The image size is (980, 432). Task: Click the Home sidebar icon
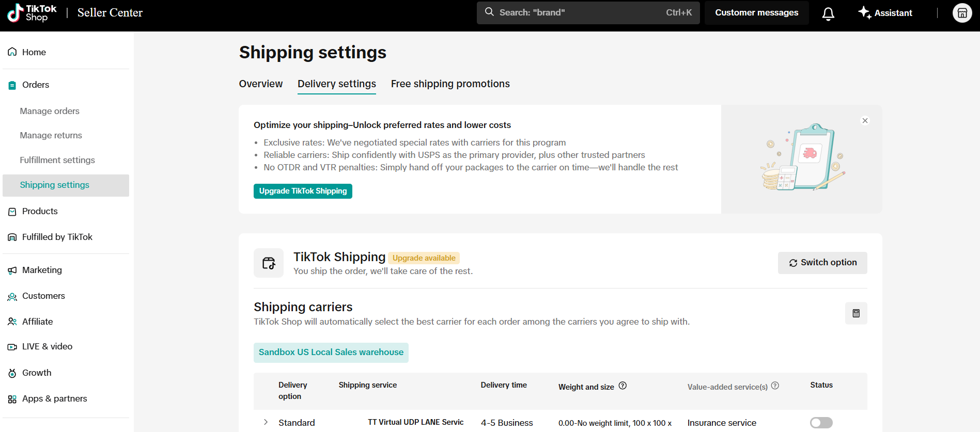[12, 52]
